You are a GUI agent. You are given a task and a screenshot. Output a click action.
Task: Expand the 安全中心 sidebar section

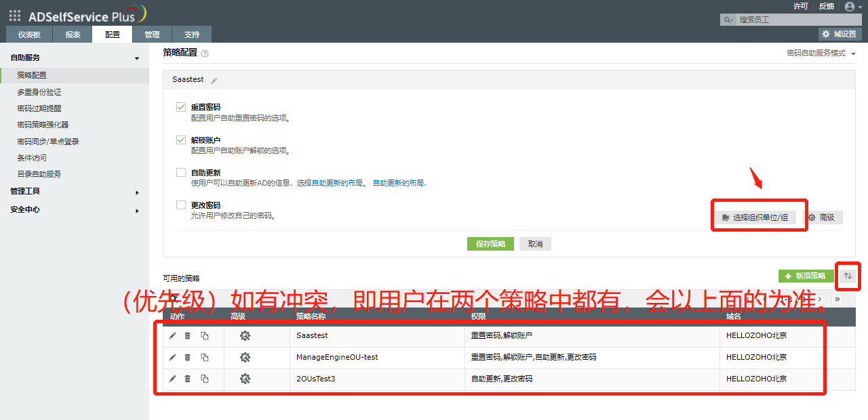tap(74, 210)
